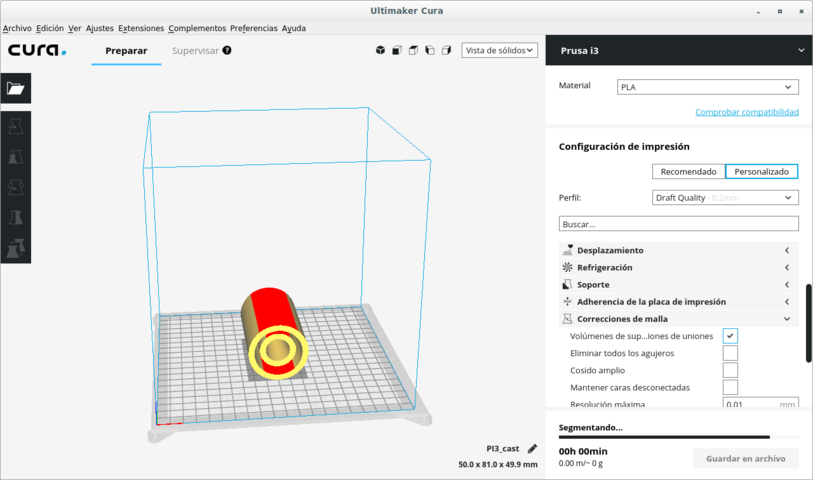Open the Archivo menu
This screenshot has height=480, width=813.
(x=17, y=28)
